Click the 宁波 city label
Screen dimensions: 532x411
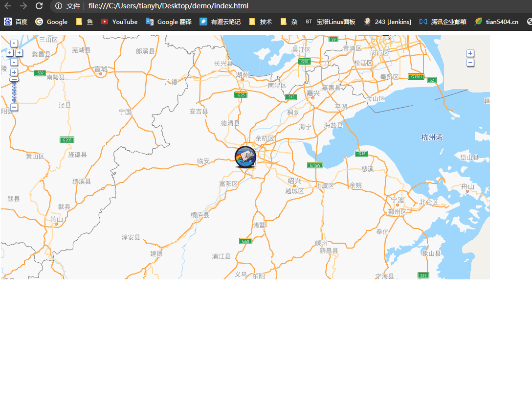click(398, 200)
